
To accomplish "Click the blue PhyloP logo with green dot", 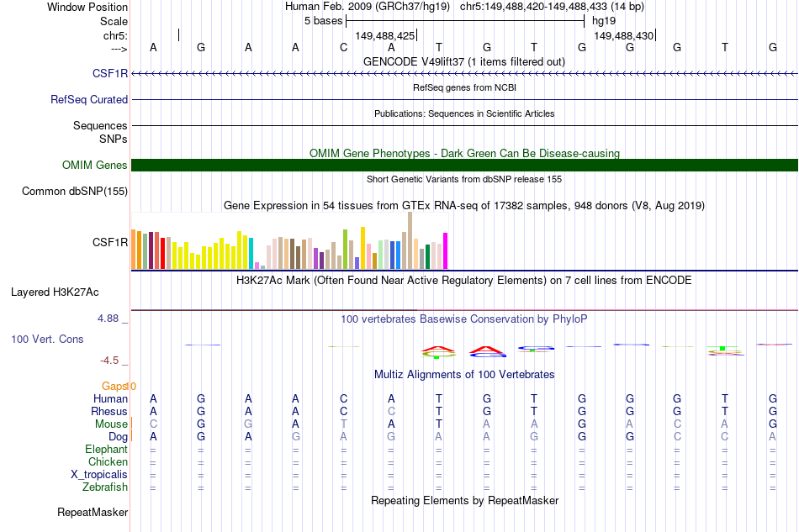I will [536, 349].
